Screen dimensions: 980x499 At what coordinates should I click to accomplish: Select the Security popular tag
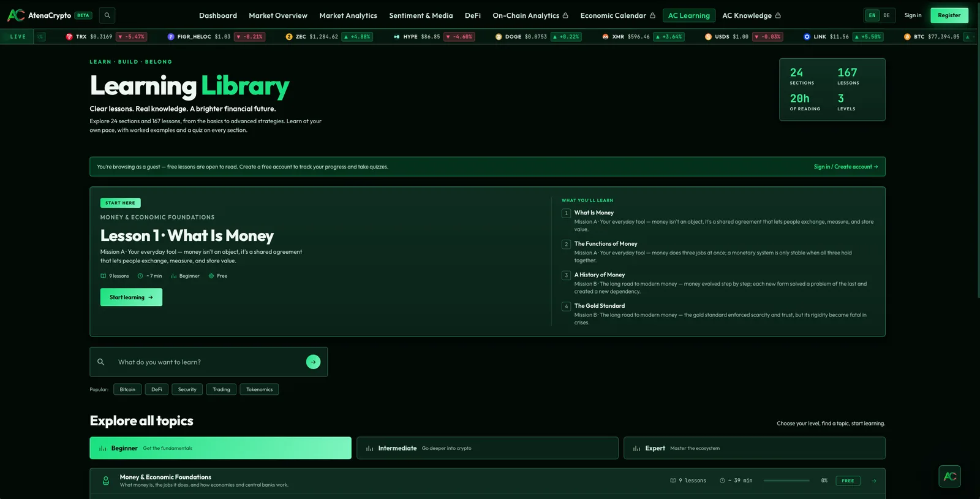click(187, 389)
